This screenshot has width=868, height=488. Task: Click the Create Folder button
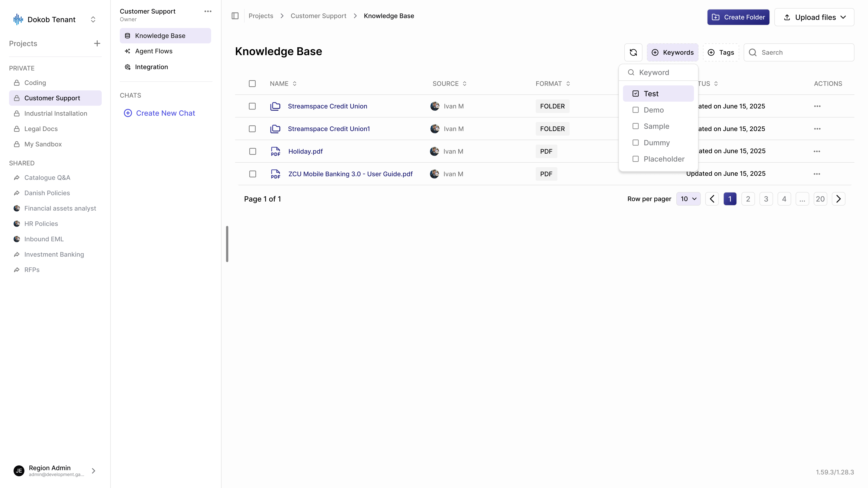click(738, 17)
